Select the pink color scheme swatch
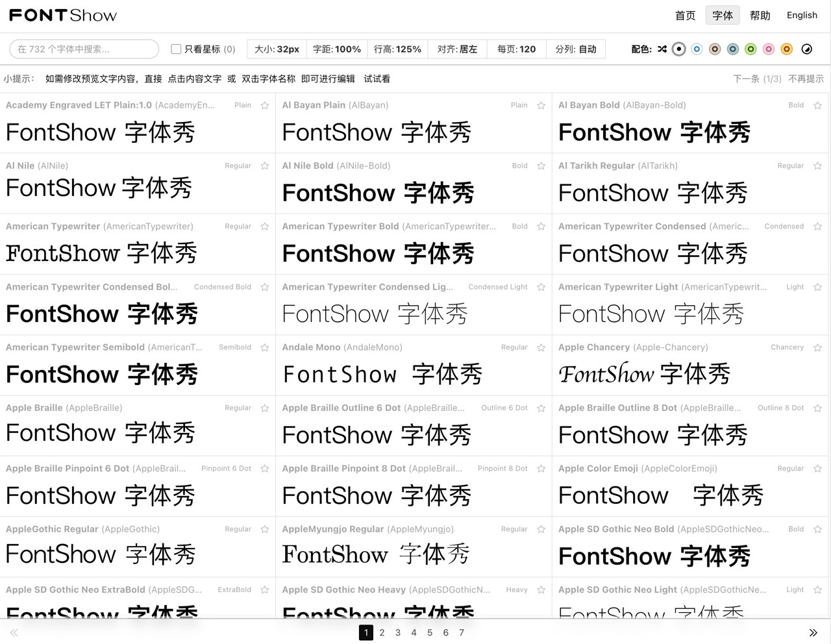The image size is (831, 644). (x=769, y=49)
